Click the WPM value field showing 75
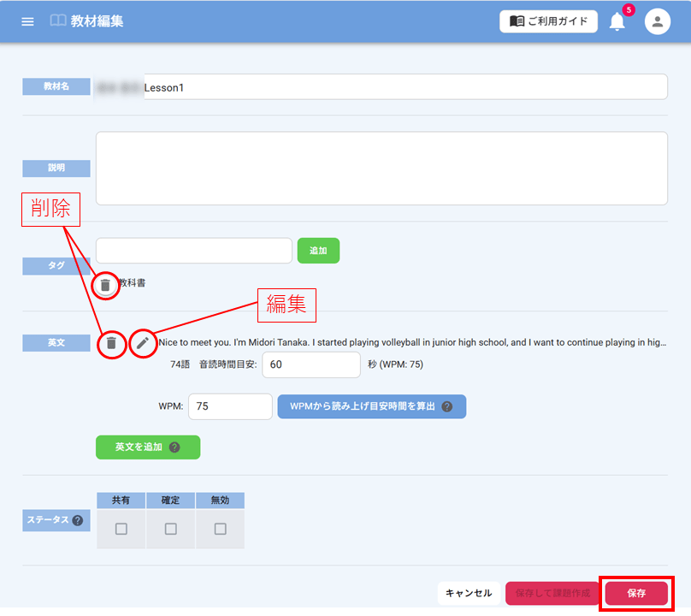This screenshot has height=616, width=691. tap(229, 406)
